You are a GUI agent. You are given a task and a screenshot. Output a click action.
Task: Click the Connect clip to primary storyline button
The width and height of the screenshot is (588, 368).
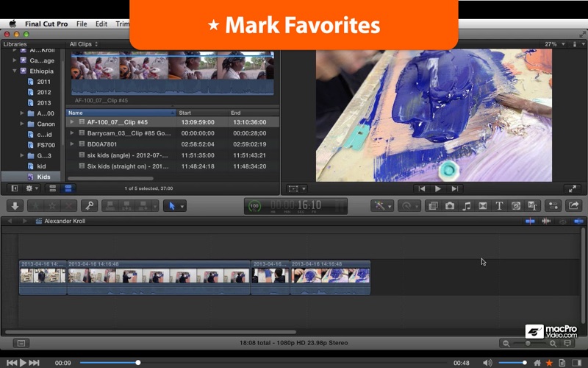coord(110,206)
